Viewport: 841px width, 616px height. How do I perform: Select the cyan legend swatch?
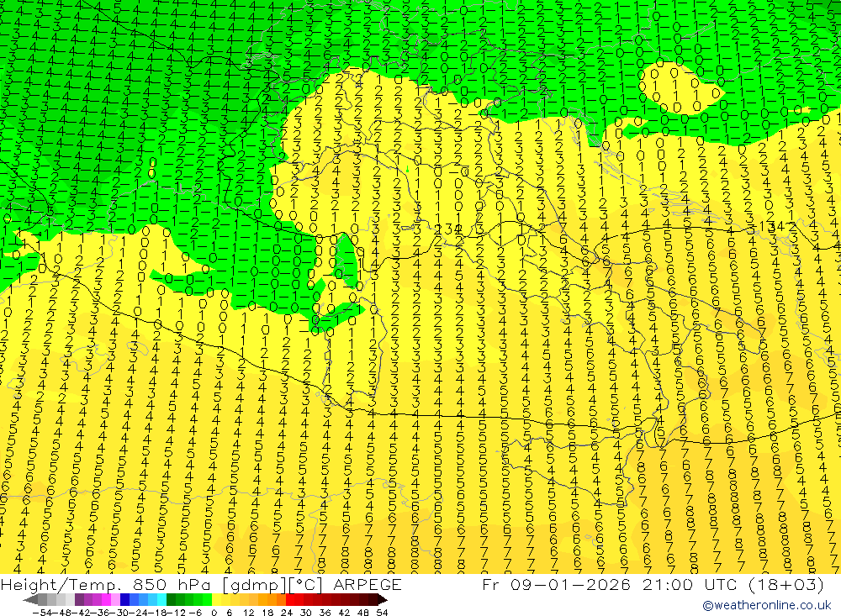[x=161, y=600]
